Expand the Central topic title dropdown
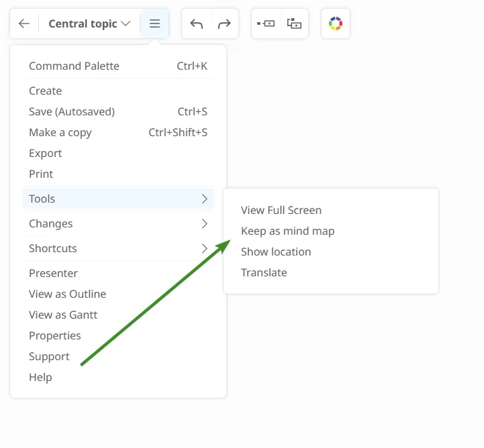Screen dimensions: 484x448 (89, 23)
